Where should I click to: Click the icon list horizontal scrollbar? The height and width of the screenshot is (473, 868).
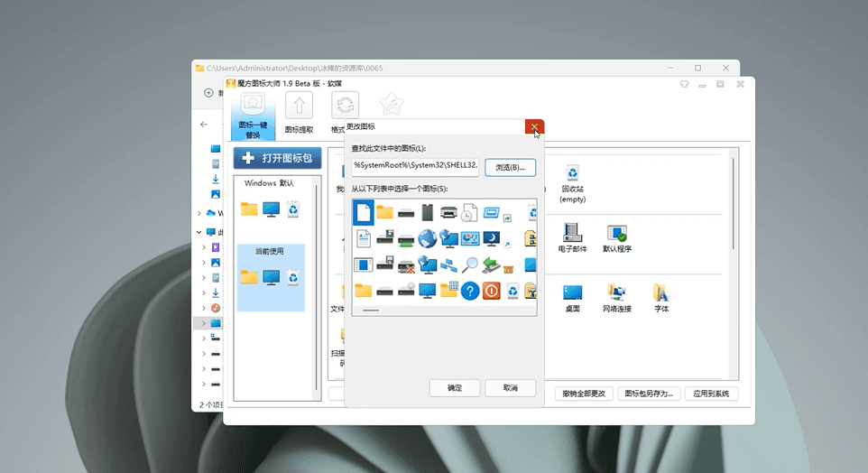371,311
